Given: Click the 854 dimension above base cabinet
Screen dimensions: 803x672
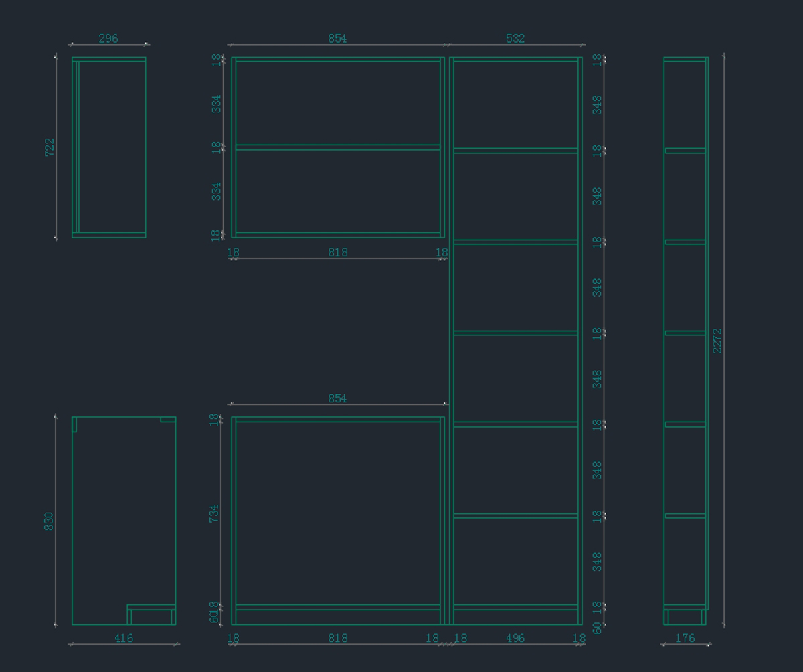Looking at the screenshot, I should point(337,398).
